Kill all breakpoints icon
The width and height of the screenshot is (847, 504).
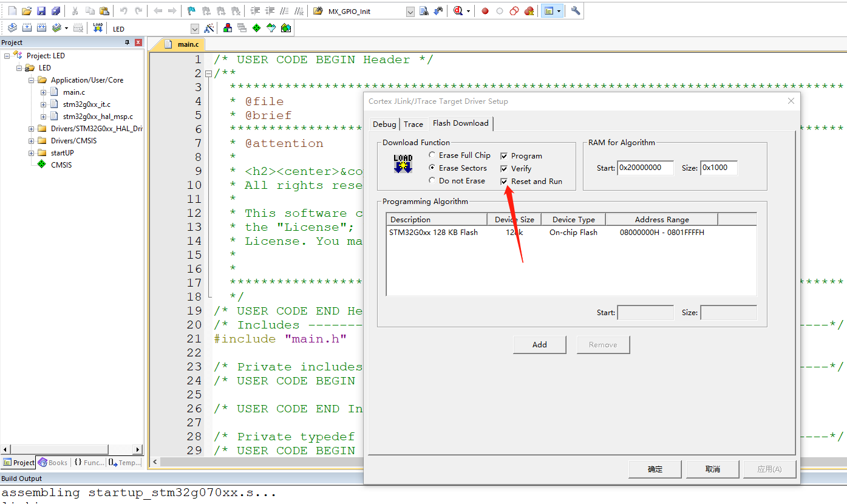click(529, 11)
